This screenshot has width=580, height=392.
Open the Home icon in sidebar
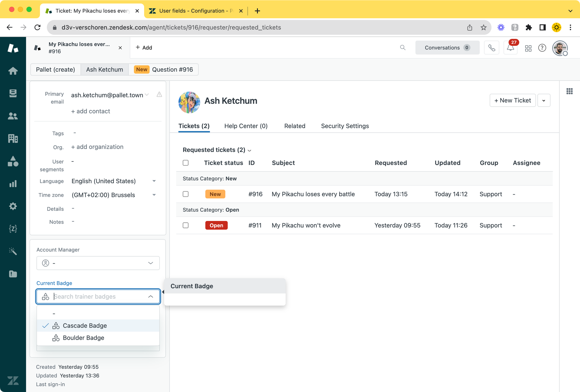[x=13, y=71]
